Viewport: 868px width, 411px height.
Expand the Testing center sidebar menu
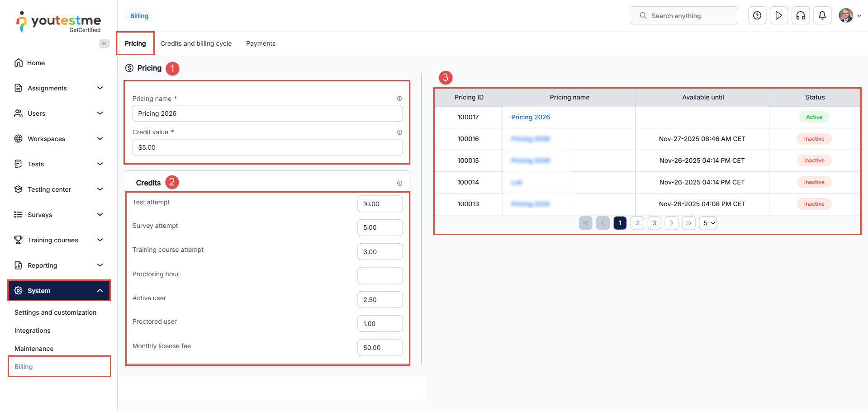[x=59, y=189]
